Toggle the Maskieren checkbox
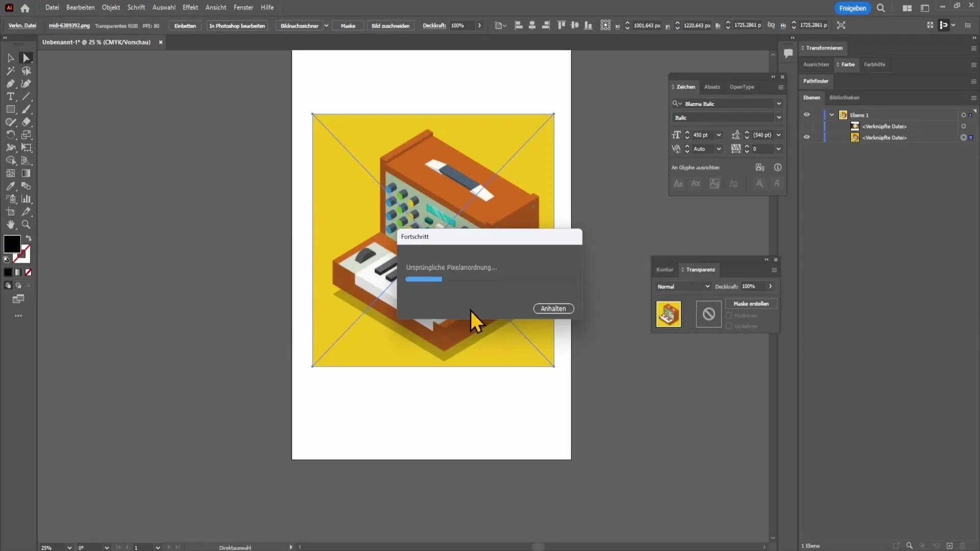Screen dimensions: 980x551 tap(729, 315)
